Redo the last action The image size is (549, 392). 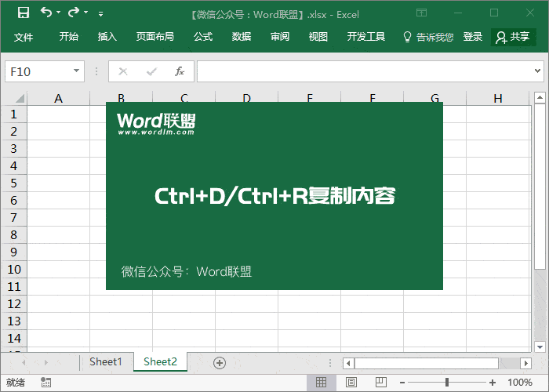[74, 13]
